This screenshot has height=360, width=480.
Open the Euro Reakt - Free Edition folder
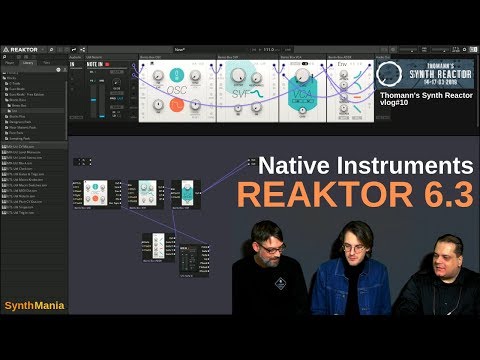26,94
